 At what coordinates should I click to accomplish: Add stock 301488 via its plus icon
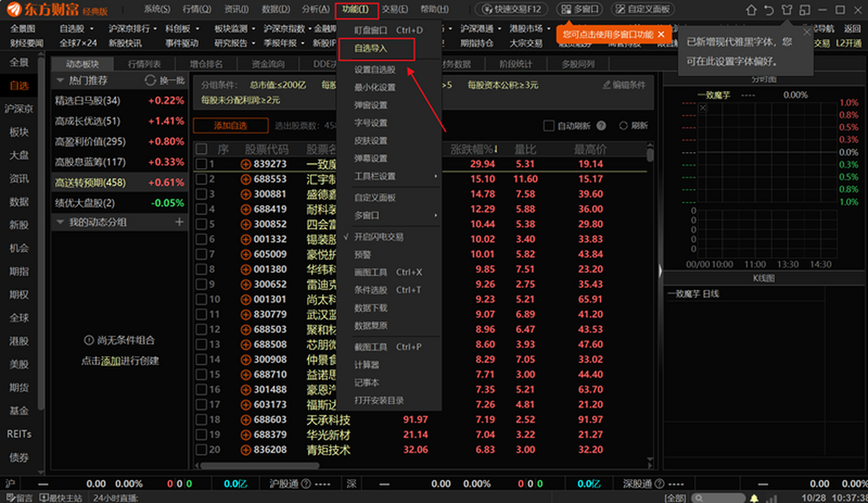[246, 389]
